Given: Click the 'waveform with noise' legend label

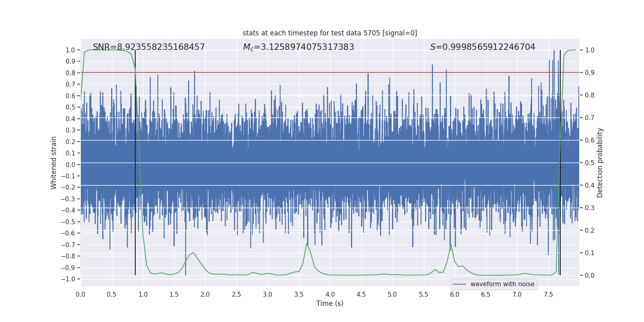Looking at the screenshot, I should pyautogui.click(x=502, y=284).
